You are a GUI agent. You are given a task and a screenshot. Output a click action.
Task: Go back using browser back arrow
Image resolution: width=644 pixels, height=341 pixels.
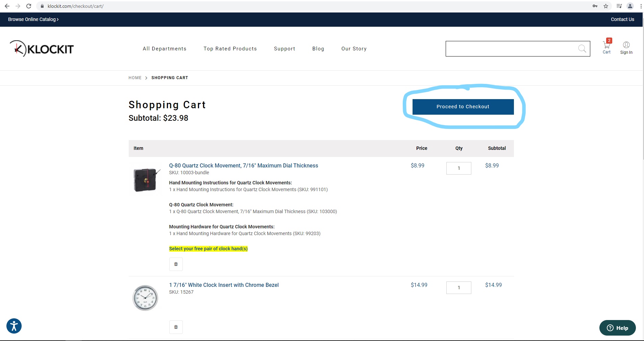pyautogui.click(x=7, y=6)
